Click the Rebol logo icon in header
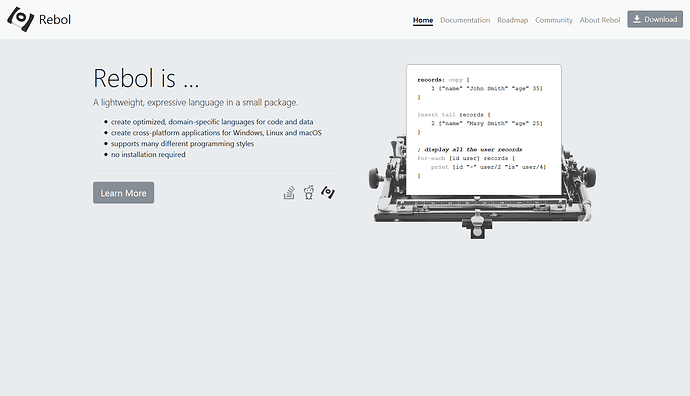 point(20,19)
